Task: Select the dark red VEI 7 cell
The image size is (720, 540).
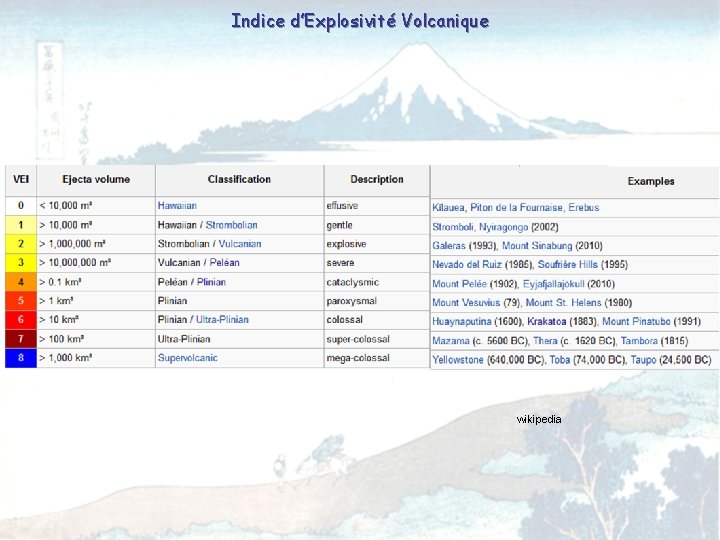Action: (x=21, y=339)
